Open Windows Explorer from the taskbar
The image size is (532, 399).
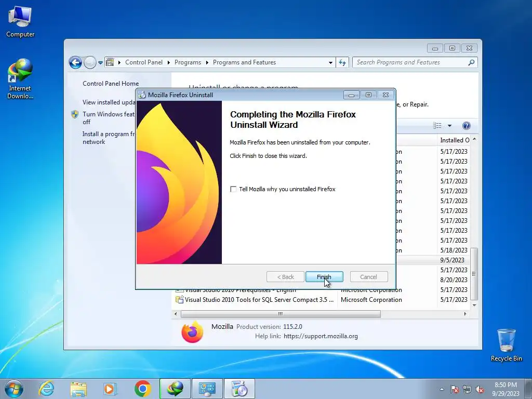78,389
